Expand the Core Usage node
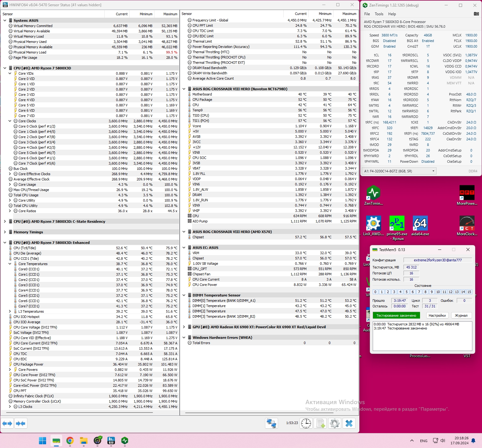 point(10,184)
